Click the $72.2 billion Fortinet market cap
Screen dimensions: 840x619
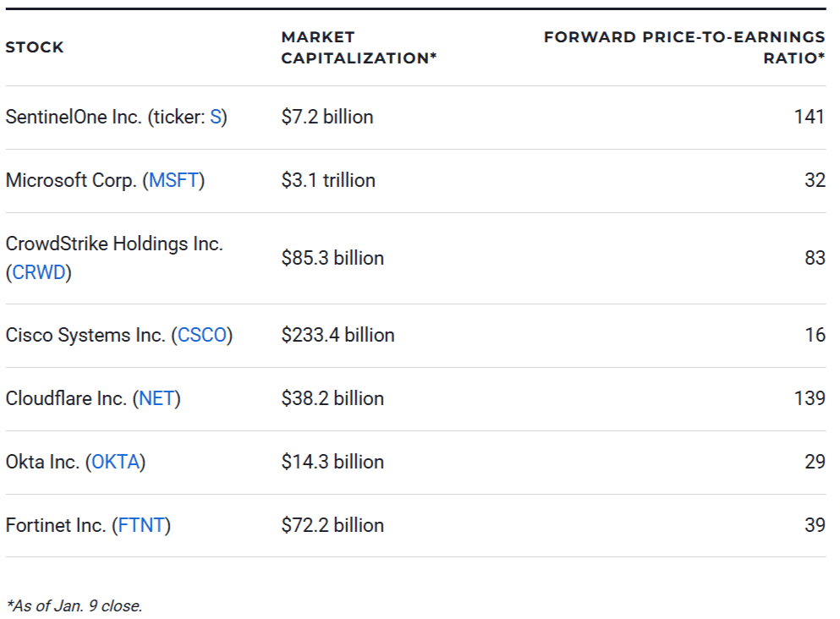[332, 525]
